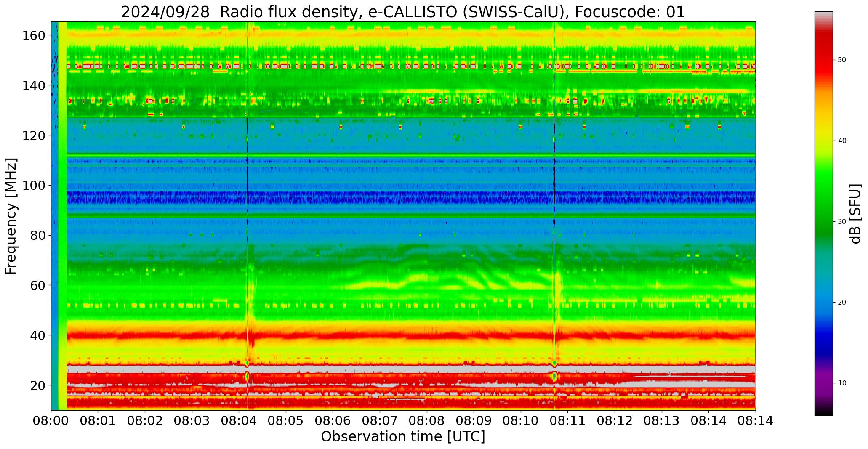
Task: Click the 08:10 time tick label
Action: (x=521, y=421)
